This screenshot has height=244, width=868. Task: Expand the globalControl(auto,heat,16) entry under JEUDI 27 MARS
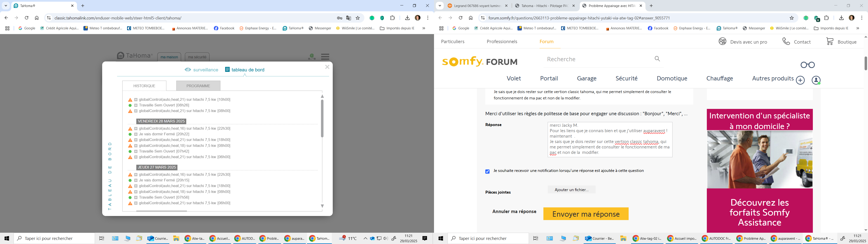coord(136,175)
